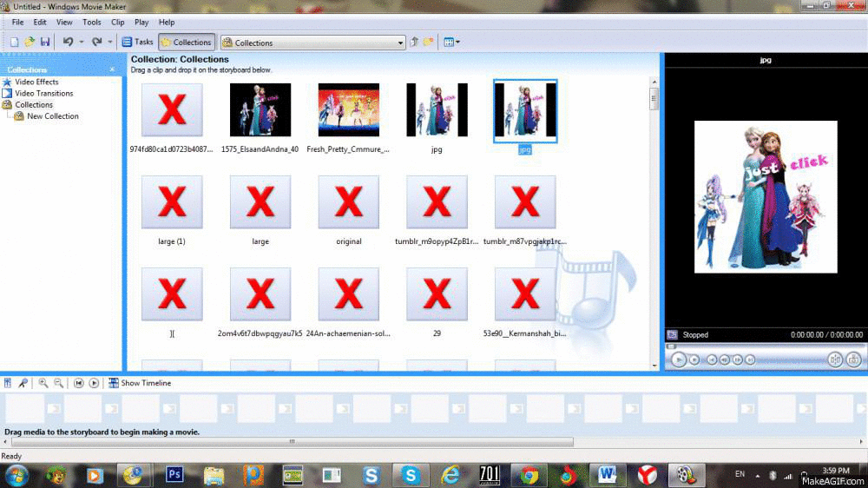Click the preview monitor seek bar

764,347
